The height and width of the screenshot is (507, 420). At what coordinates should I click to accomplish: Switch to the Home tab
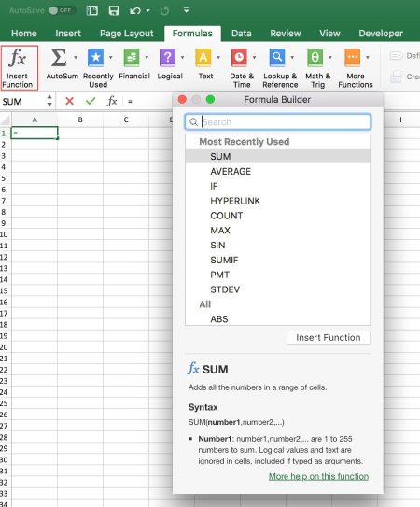coord(24,34)
